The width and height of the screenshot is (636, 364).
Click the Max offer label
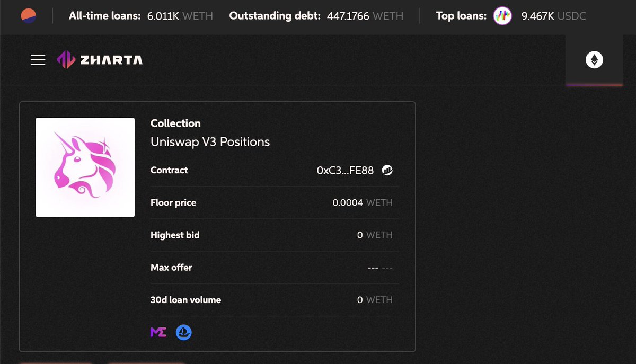click(x=171, y=268)
